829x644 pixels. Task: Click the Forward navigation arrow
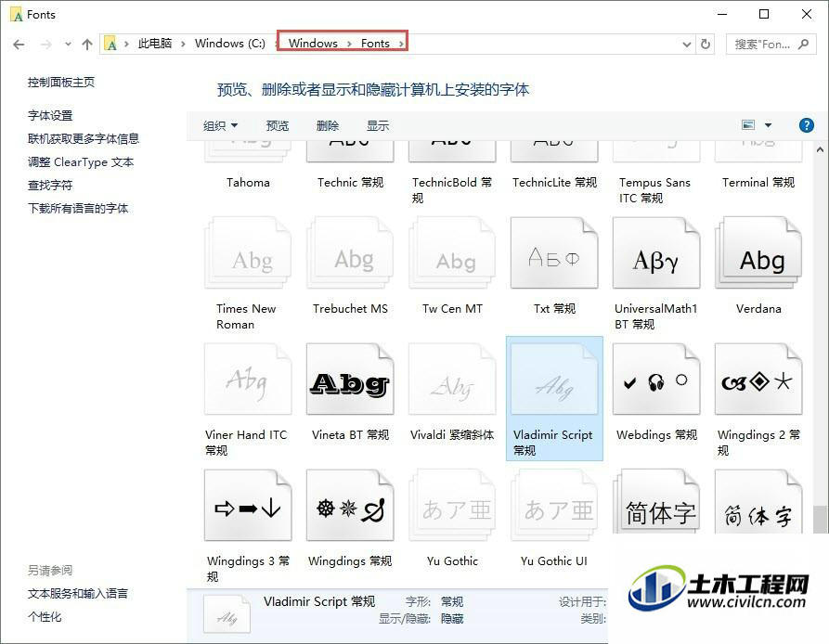(x=46, y=45)
